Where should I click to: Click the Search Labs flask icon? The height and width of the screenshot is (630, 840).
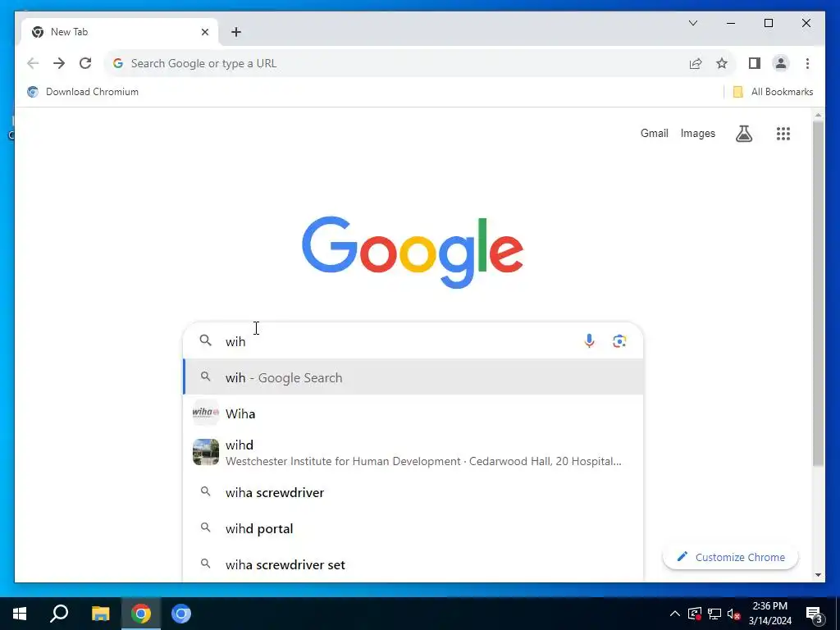coord(743,134)
